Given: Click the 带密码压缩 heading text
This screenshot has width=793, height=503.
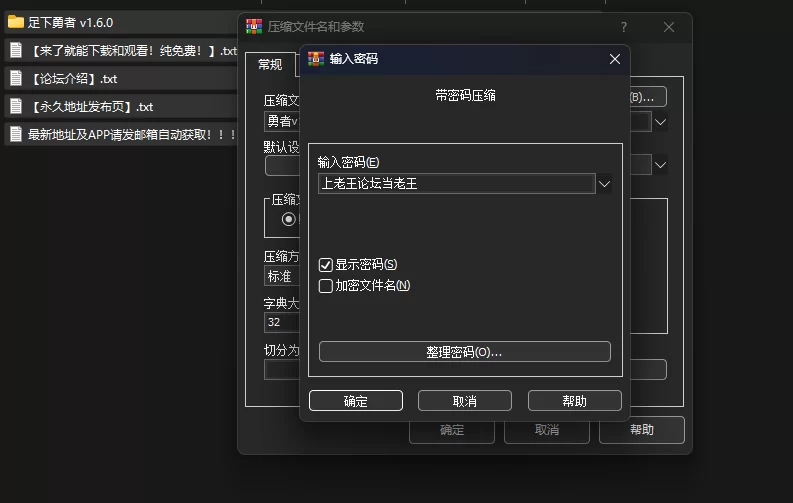Looking at the screenshot, I should coord(465,96).
